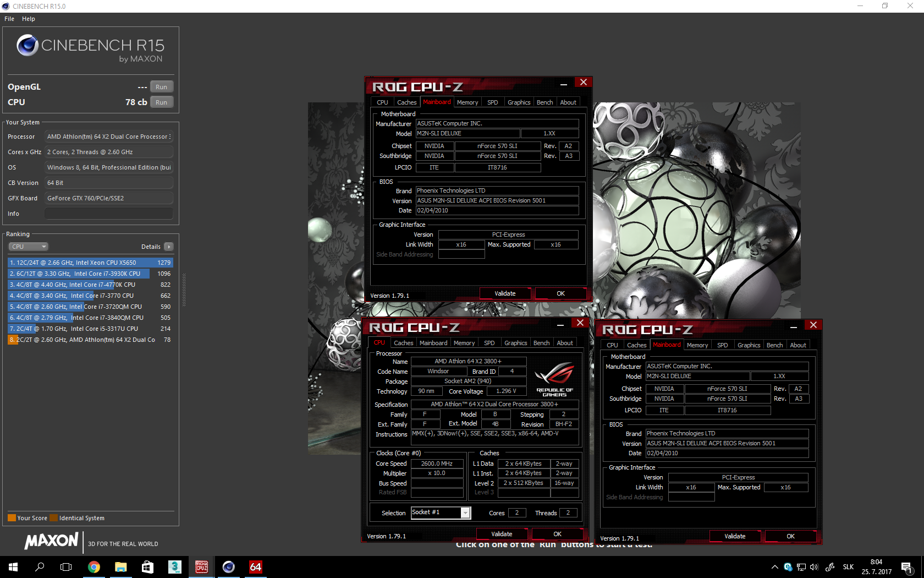Run the OpenGL benchmark test
Viewport: 924px width, 578px height.
pyautogui.click(x=161, y=87)
